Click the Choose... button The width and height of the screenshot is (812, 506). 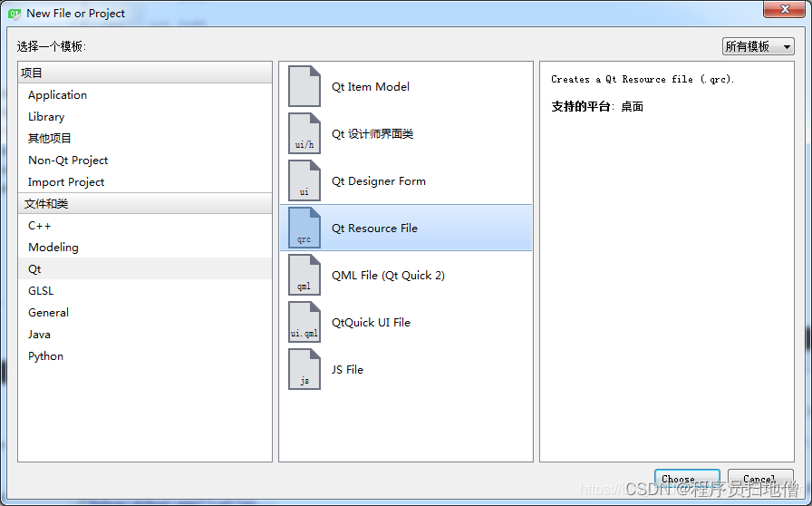pos(687,479)
